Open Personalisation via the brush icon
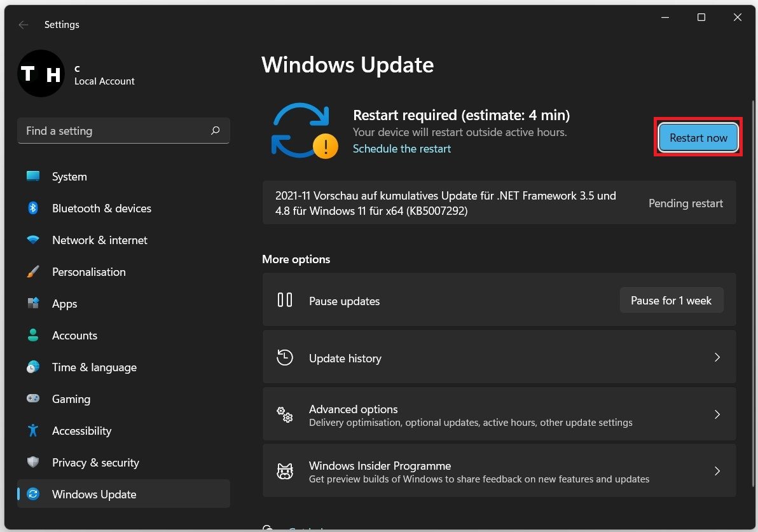This screenshot has height=532, width=758. point(34,271)
